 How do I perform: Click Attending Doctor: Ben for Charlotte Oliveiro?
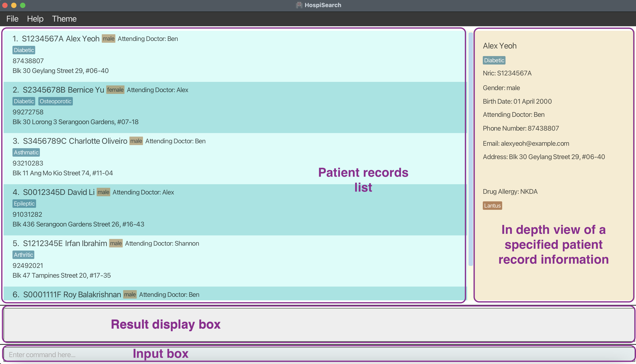point(175,141)
